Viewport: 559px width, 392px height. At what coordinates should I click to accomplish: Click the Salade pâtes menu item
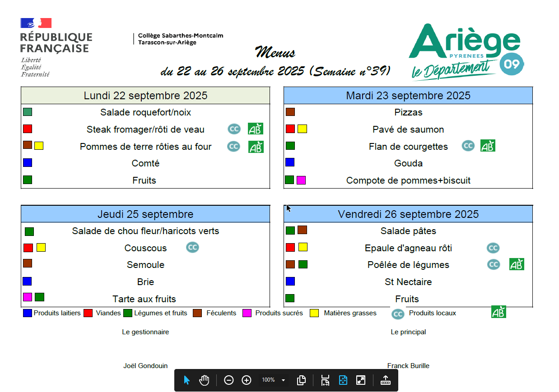[408, 231]
